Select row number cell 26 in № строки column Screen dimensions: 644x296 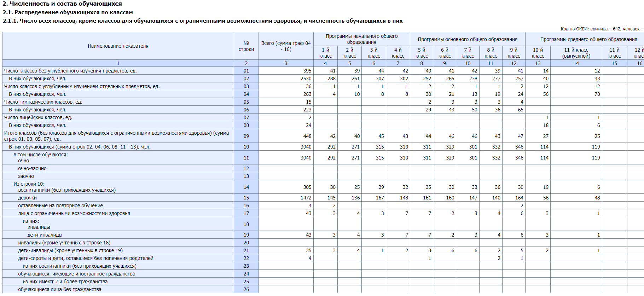click(246, 289)
